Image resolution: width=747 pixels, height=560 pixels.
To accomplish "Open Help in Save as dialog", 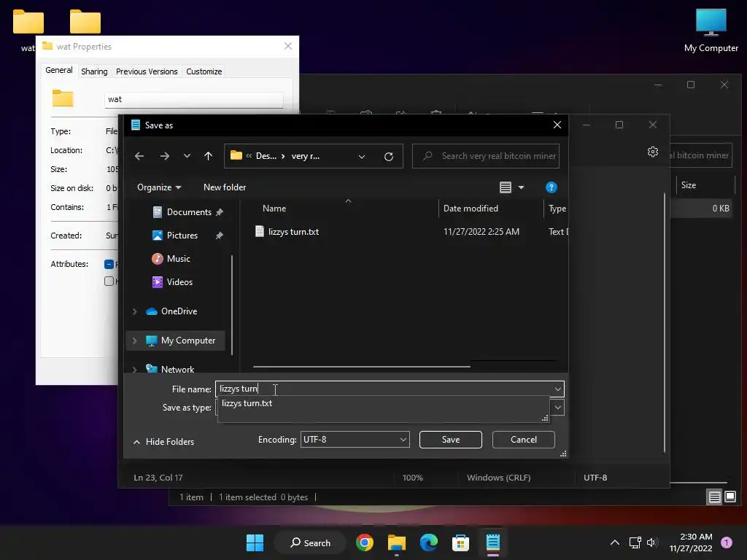I will pyautogui.click(x=551, y=187).
